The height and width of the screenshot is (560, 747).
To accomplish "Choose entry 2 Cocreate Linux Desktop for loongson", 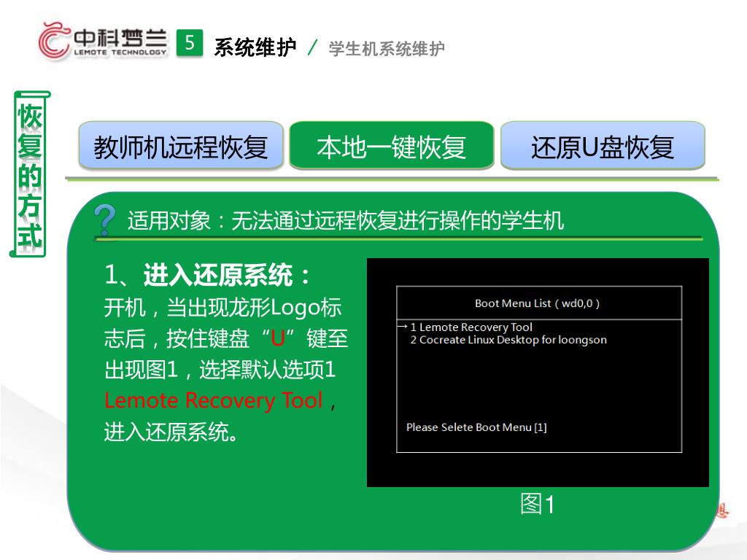I will [508, 340].
